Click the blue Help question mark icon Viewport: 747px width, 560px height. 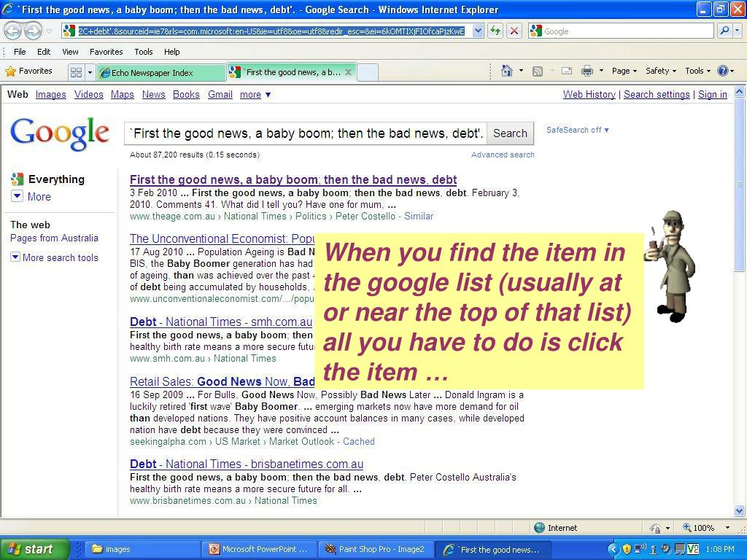coord(722,71)
